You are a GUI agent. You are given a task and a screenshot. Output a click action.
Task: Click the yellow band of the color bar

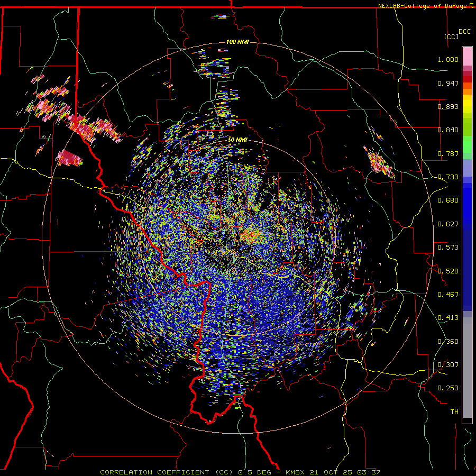point(467,104)
